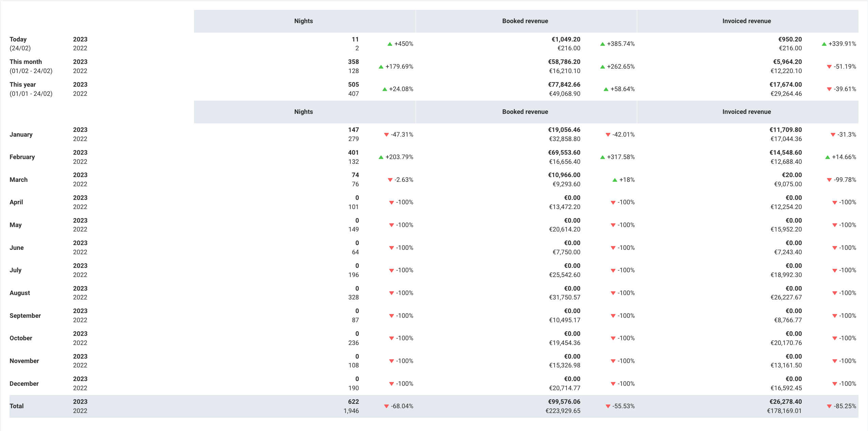The width and height of the screenshot is (868, 431).
Task: Select the Nights column header
Action: click(303, 21)
